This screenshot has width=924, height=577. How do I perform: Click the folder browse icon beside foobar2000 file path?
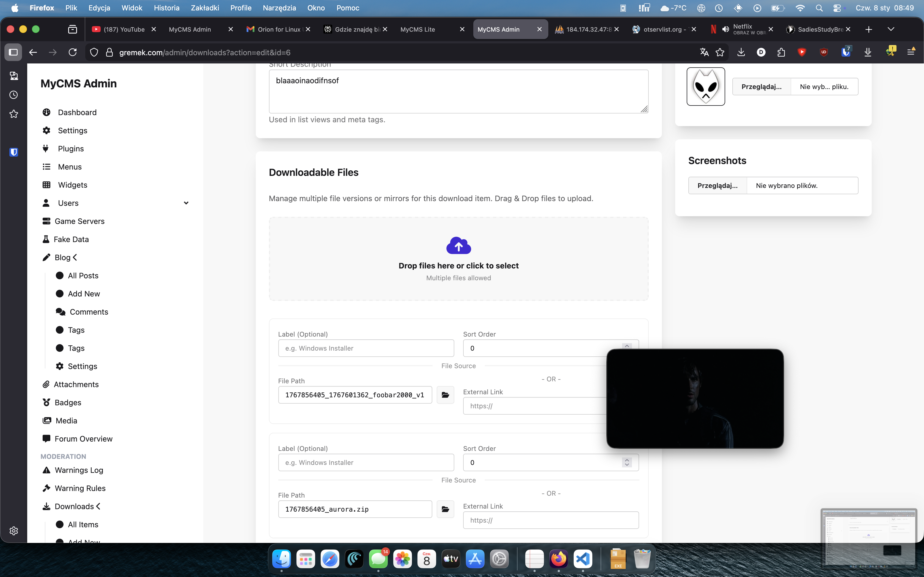point(445,395)
